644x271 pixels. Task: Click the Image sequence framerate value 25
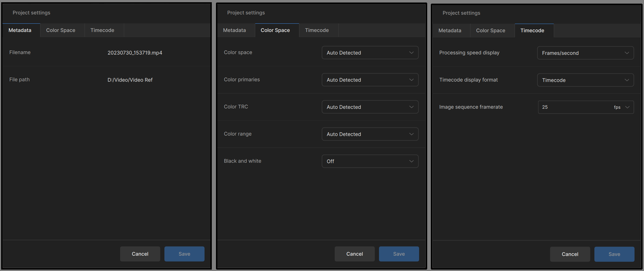pyautogui.click(x=545, y=107)
